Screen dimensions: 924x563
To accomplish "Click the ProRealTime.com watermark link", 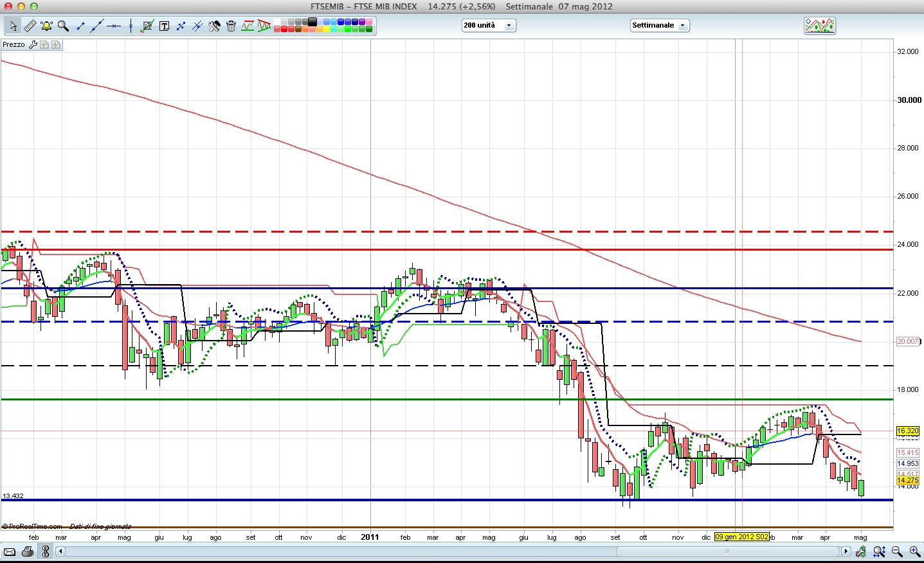I will [33, 526].
